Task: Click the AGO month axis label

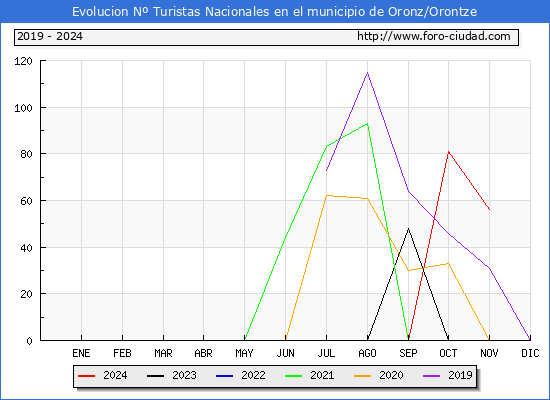Action: [367, 353]
